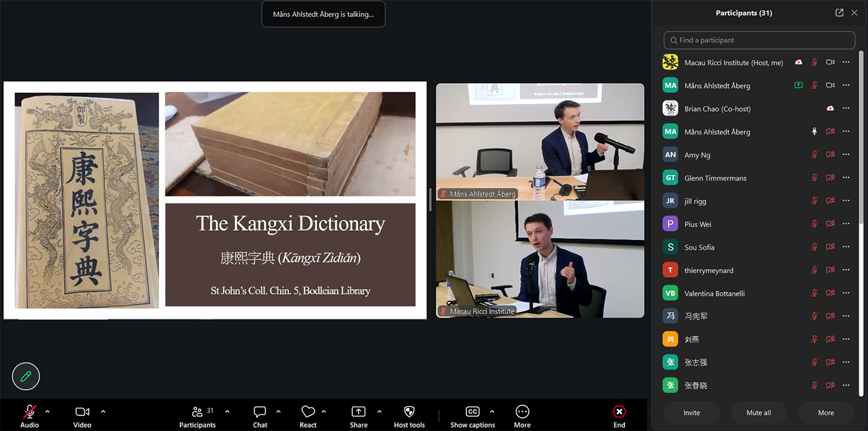Expand the Participants options arrow

click(x=227, y=411)
